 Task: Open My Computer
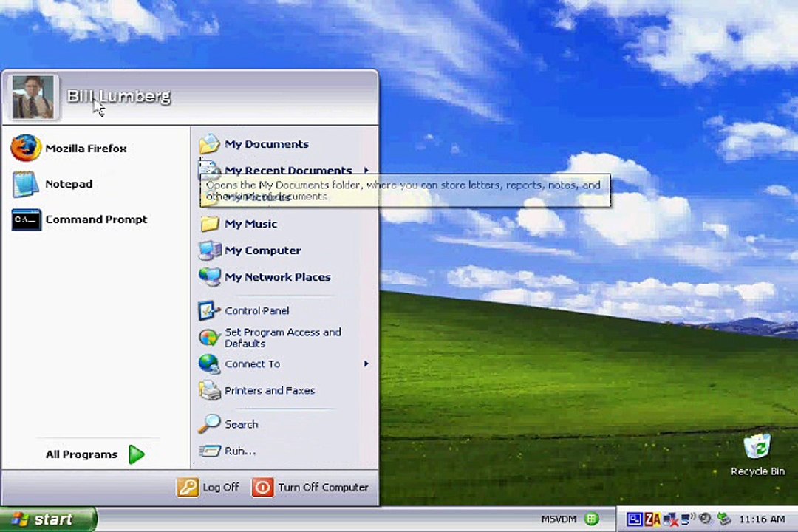pos(250,250)
